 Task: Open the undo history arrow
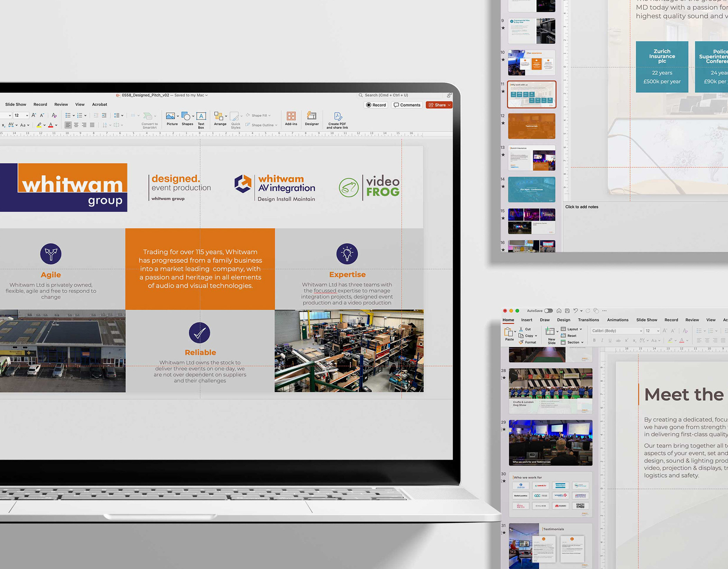pos(581,311)
